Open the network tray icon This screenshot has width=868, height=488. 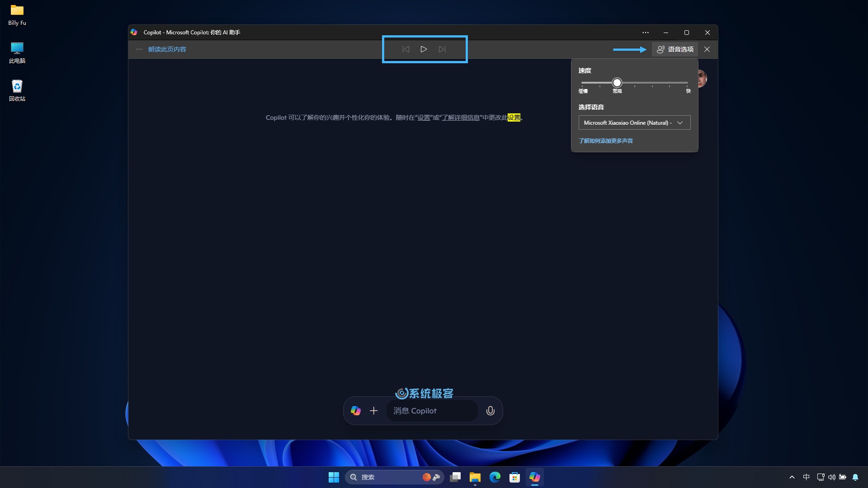(821, 477)
